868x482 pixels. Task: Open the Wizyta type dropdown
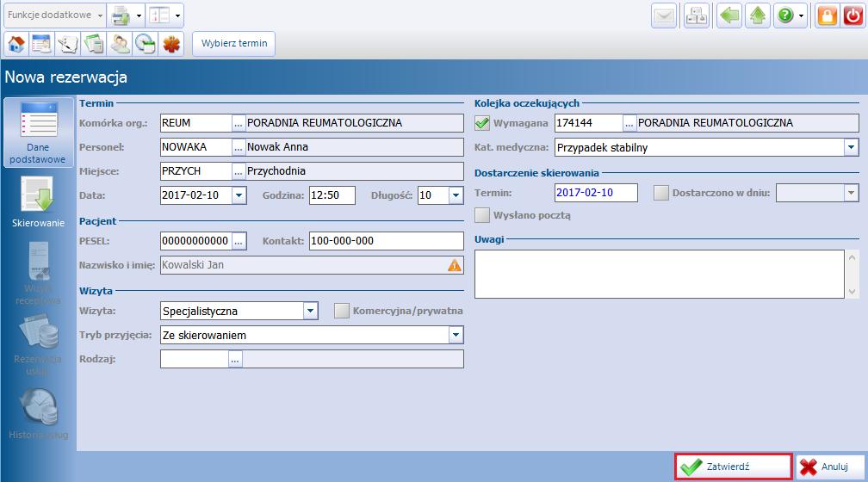pyautogui.click(x=311, y=311)
